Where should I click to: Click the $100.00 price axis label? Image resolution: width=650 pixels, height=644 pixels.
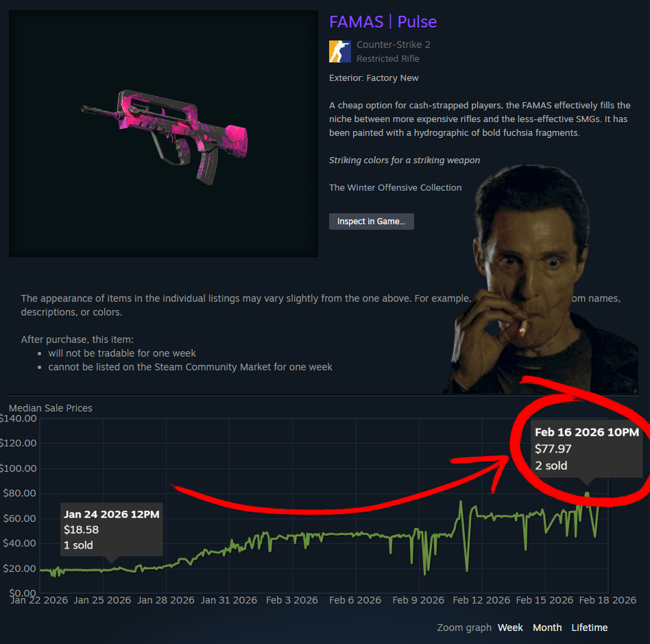click(19, 468)
